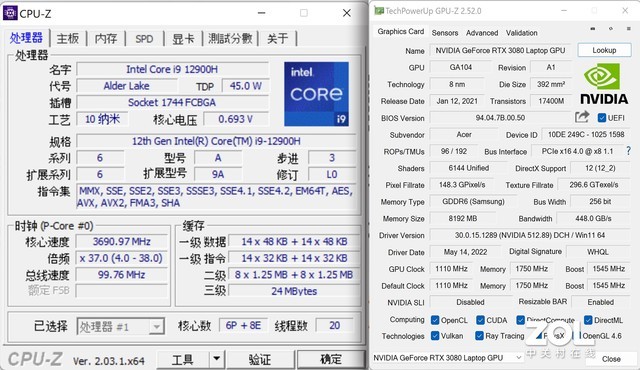640x370 pixels.
Task: Toggle the Vulkan checkbox
Action: 435,336
